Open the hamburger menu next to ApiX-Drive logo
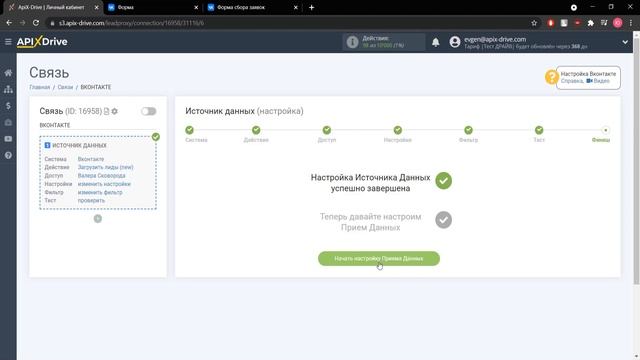Screen dimensions: 640x360 tap(8, 42)
